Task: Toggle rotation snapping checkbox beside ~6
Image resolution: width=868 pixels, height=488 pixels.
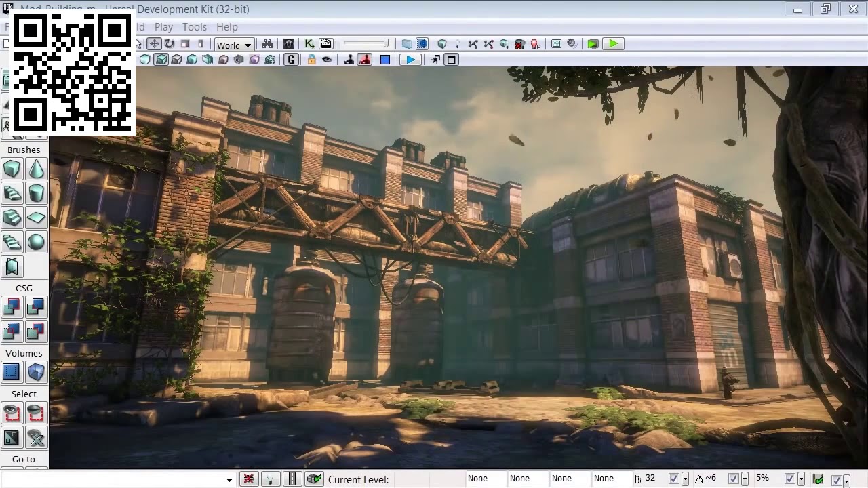Action: coord(733,479)
